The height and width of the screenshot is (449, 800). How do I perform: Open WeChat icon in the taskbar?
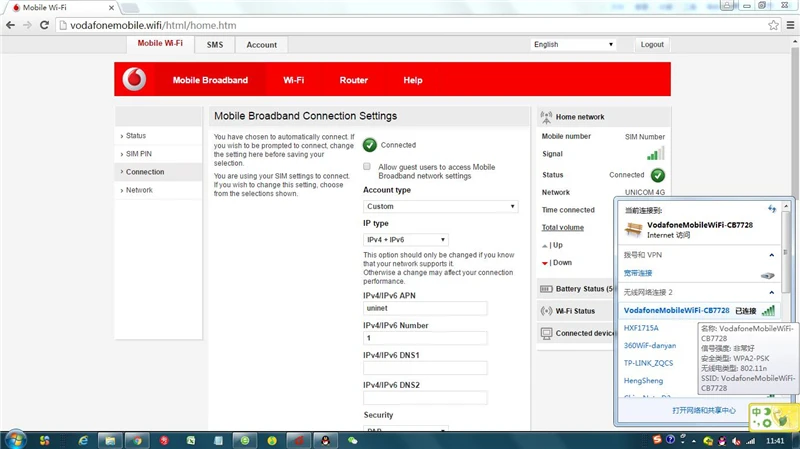353,440
